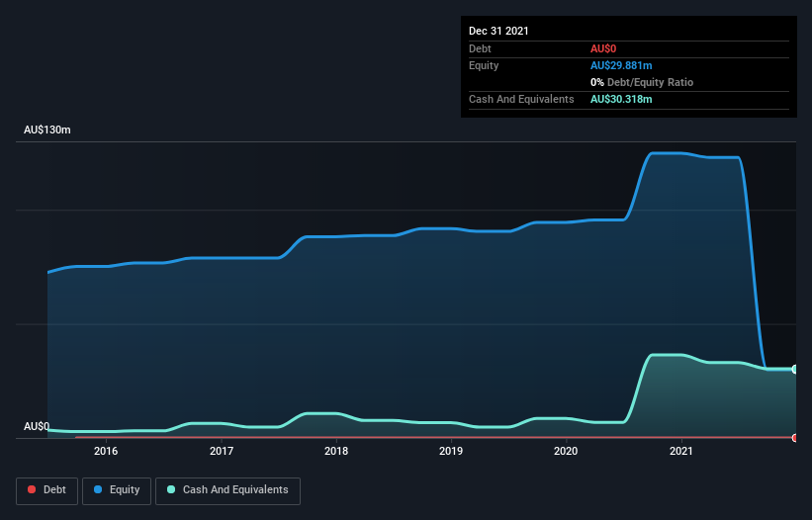Screen dimensions: 812x520
Task: Click Cash And Equivalents label in tooltip
Action: point(521,99)
